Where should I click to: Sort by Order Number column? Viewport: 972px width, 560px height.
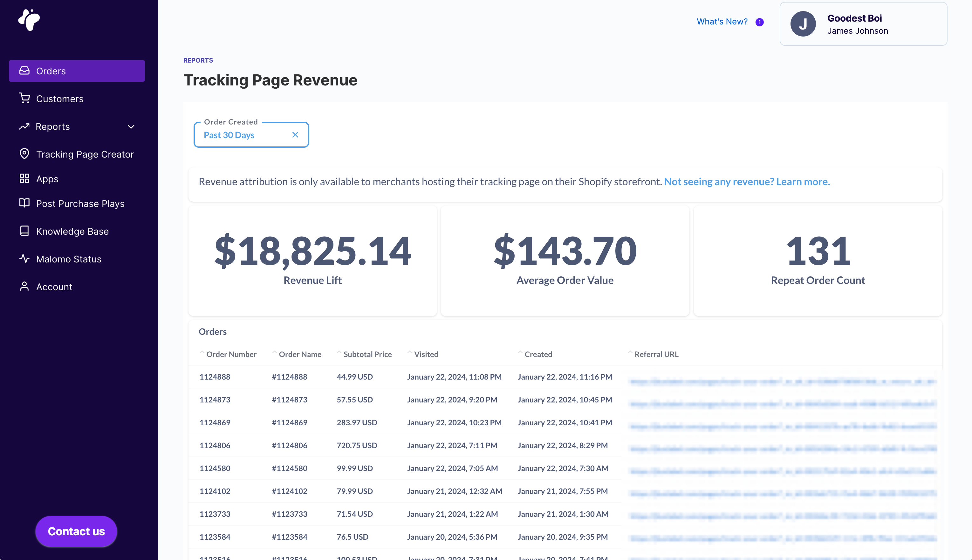pyautogui.click(x=231, y=354)
